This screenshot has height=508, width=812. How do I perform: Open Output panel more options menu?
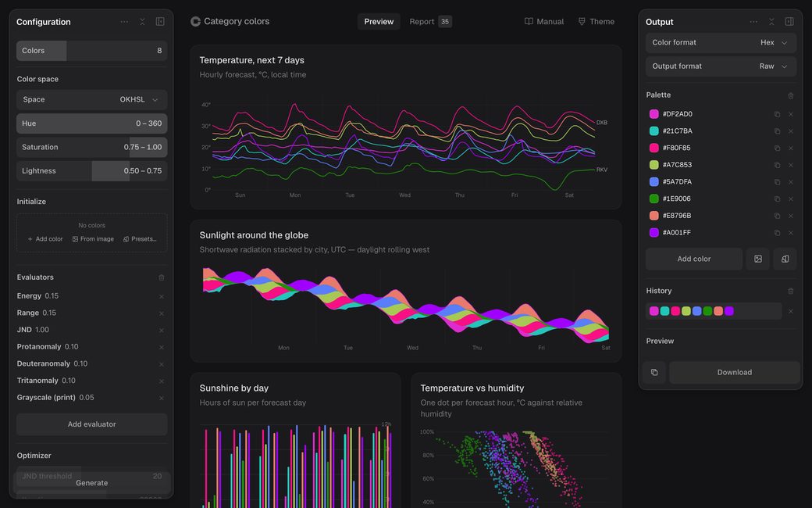[753, 22]
